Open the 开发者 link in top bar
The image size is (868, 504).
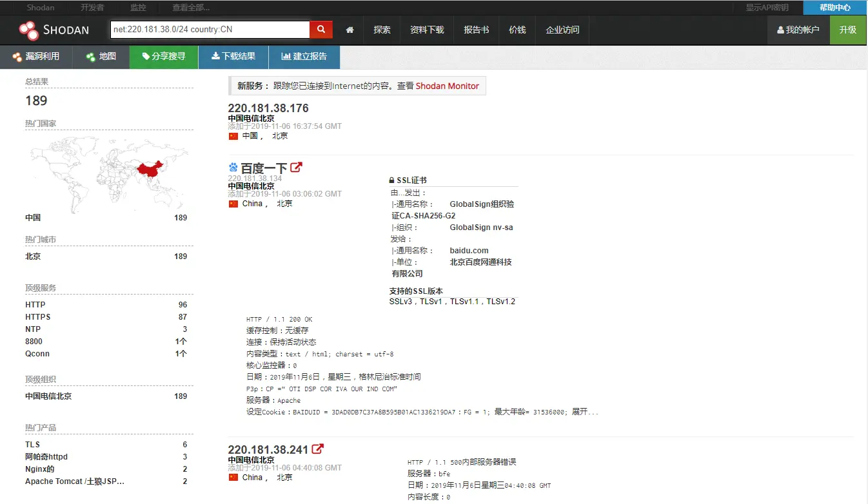93,8
